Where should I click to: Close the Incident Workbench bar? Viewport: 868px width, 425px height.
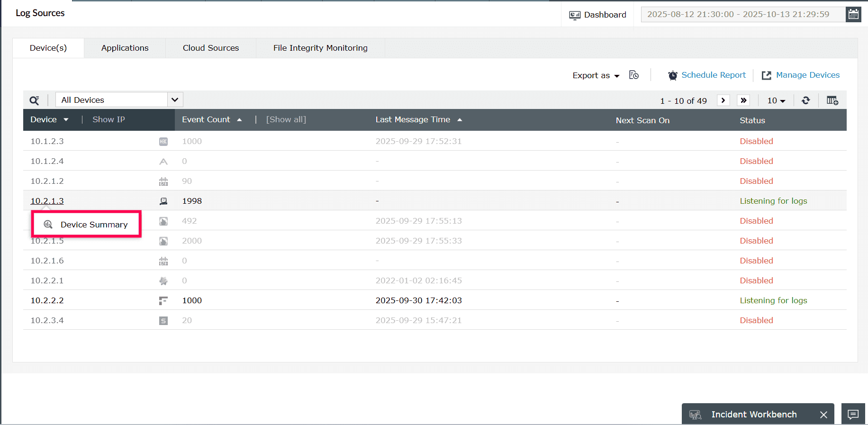pyautogui.click(x=823, y=415)
